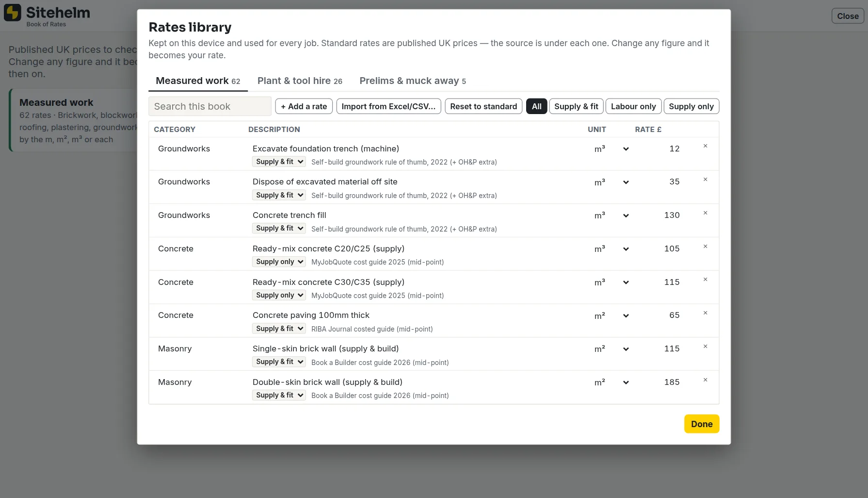
Task: Switch to Measured work tab
Action: click(198, 81)
